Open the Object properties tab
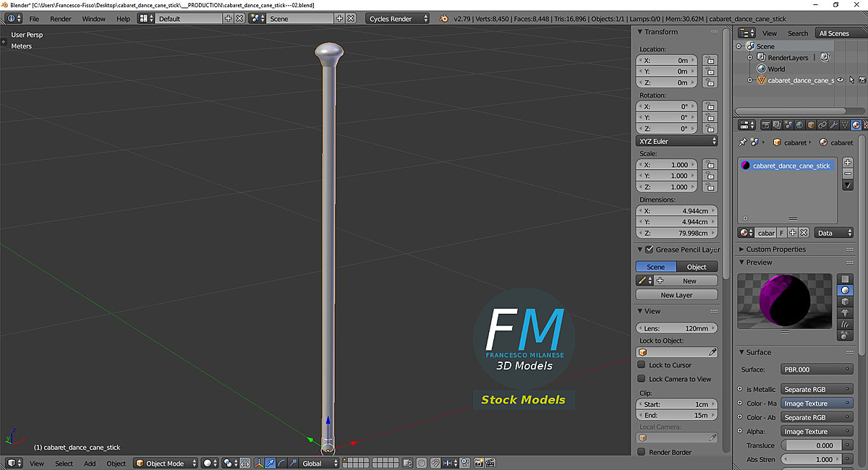868x470 pixels. 812,125
